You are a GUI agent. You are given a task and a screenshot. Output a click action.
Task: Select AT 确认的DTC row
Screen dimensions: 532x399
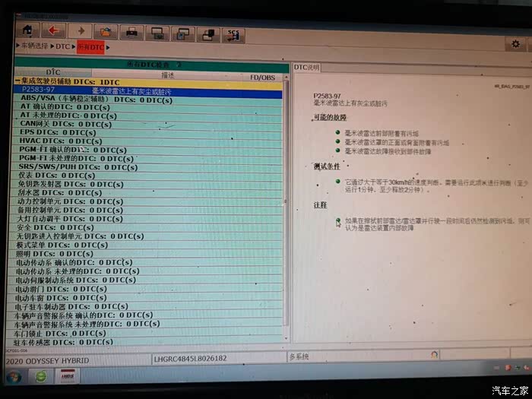click(147, 108)
